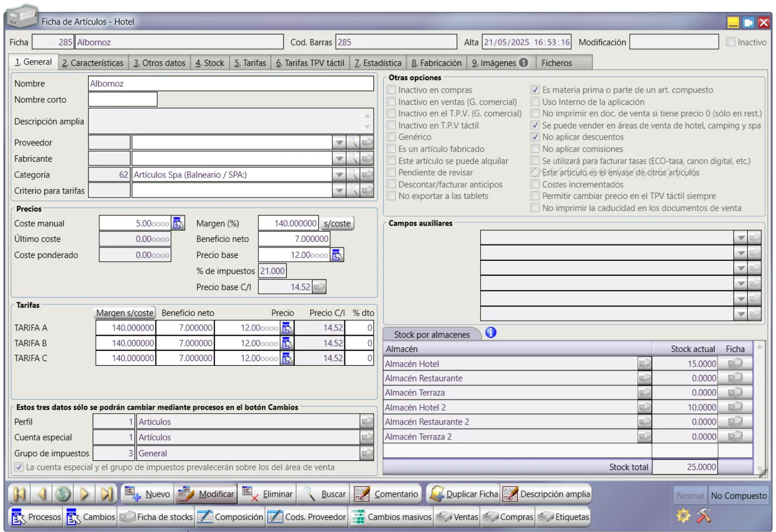This screenshot has width=776, height=532.
Task: Toggle the Inactivo en compras checkbox
Action: [392, 90]
